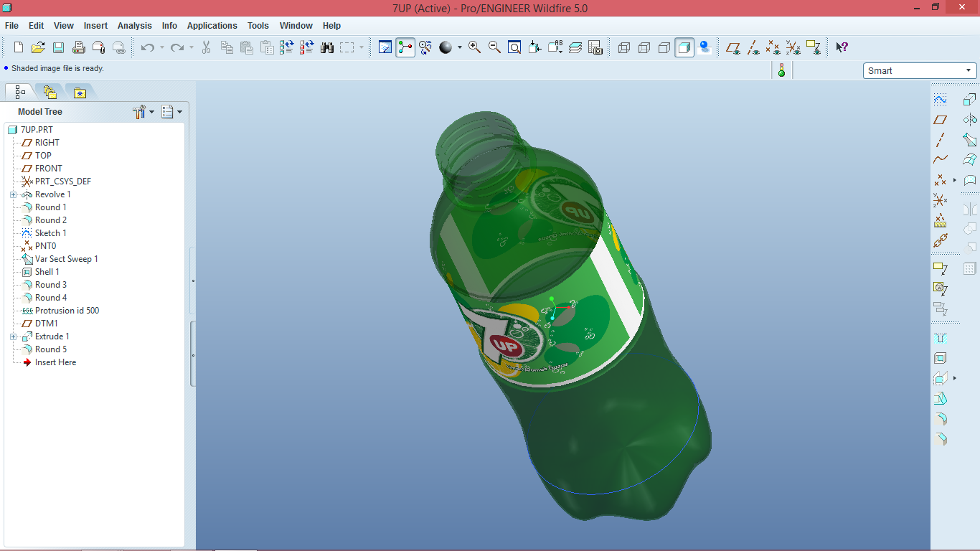The width and height of the screenshot is (980, 551).
Task: Toggle datum axes display
Action: click(753, 47)
